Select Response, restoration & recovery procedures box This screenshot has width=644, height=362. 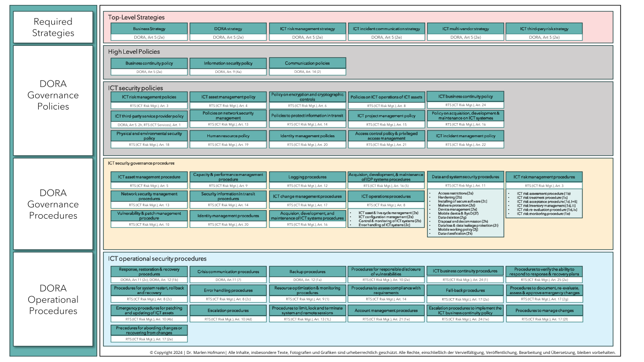[x=149, y=271]
